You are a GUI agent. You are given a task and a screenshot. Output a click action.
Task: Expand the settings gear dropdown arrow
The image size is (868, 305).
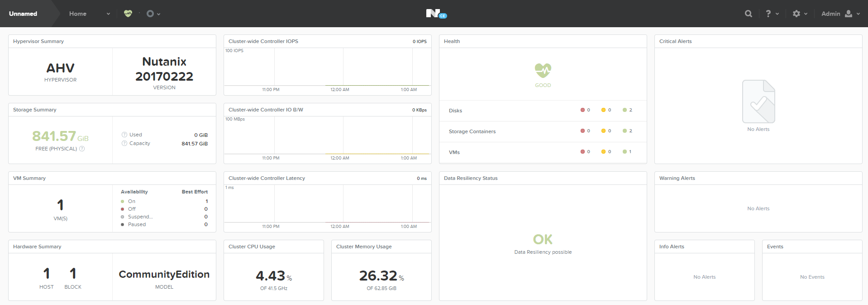pyautogui.click(x=806, y=14)
